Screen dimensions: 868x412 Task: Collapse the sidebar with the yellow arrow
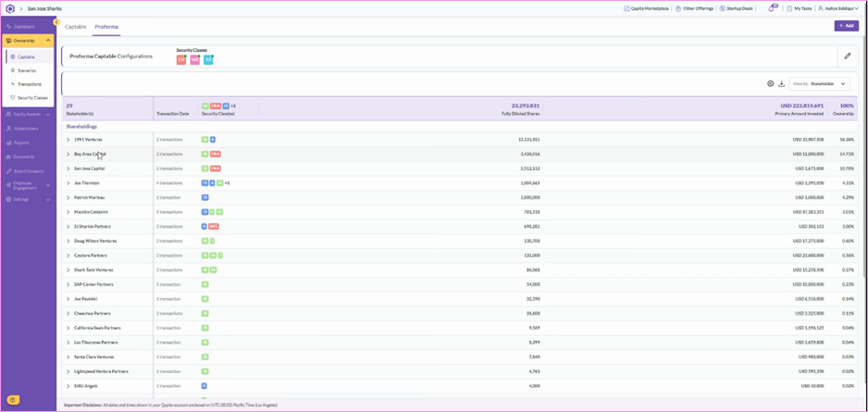56,22
